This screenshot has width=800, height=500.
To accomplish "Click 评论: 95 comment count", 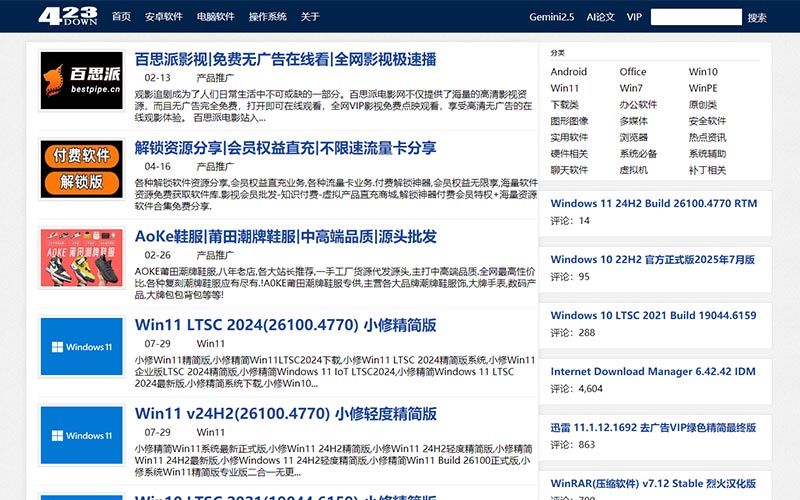I will (x=570, y=277).
